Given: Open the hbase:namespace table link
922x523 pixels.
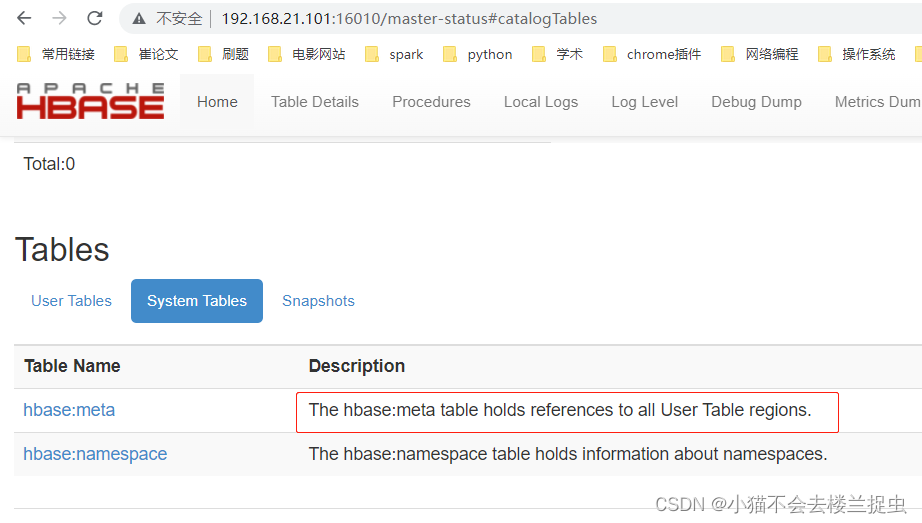Looking at the screenshot, I should click(x=95, y=454).
